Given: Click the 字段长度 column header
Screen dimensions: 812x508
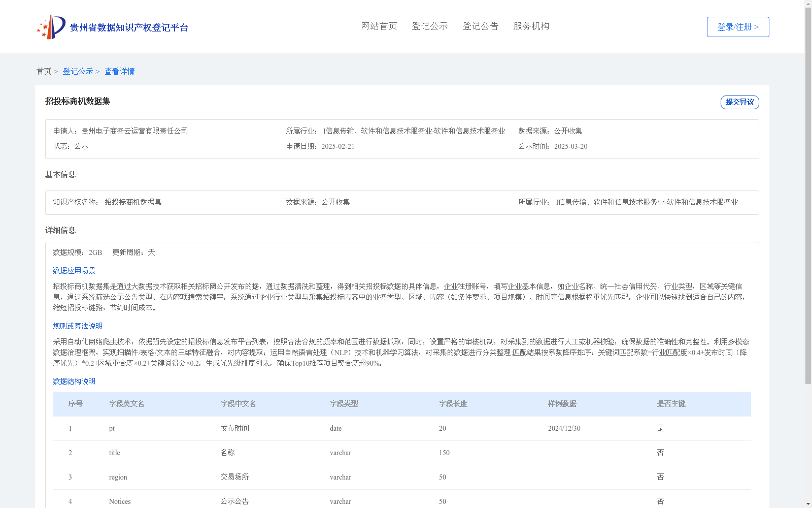Looking at the screenshot, I should [x=453, y=404].
